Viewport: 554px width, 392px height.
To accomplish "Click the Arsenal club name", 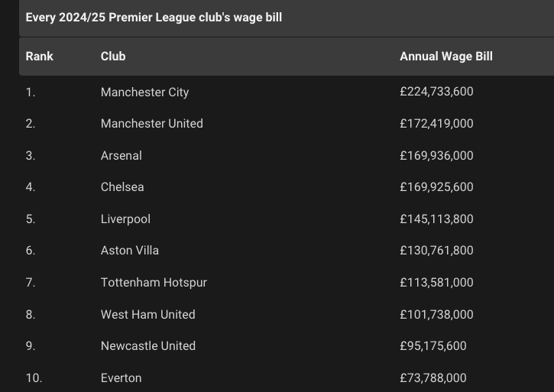I will [121, 156].
